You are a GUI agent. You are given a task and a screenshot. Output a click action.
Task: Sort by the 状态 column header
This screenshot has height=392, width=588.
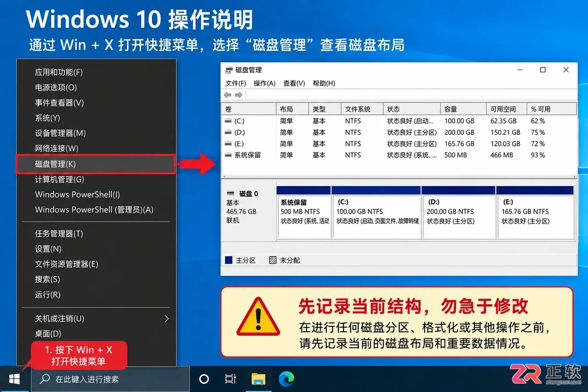[x=411, y=109]
